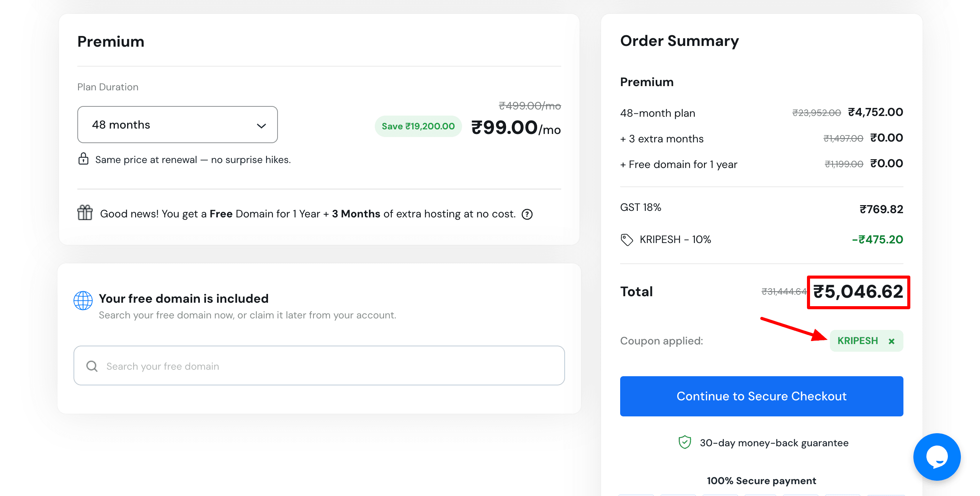This screenshot has width=980, height=496.
Task: Click the KRIPESH - 10% discount line
Action: [x=675, y=240]
